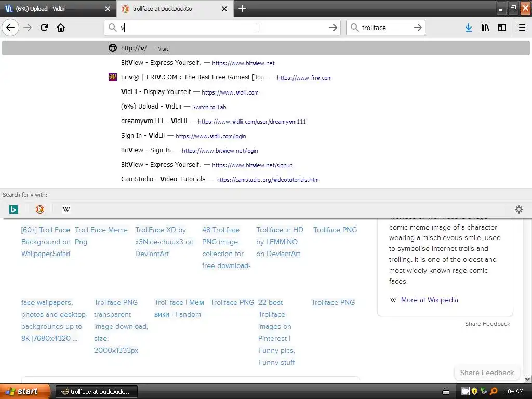Open the library bookmarks icon

click(485, 28)
